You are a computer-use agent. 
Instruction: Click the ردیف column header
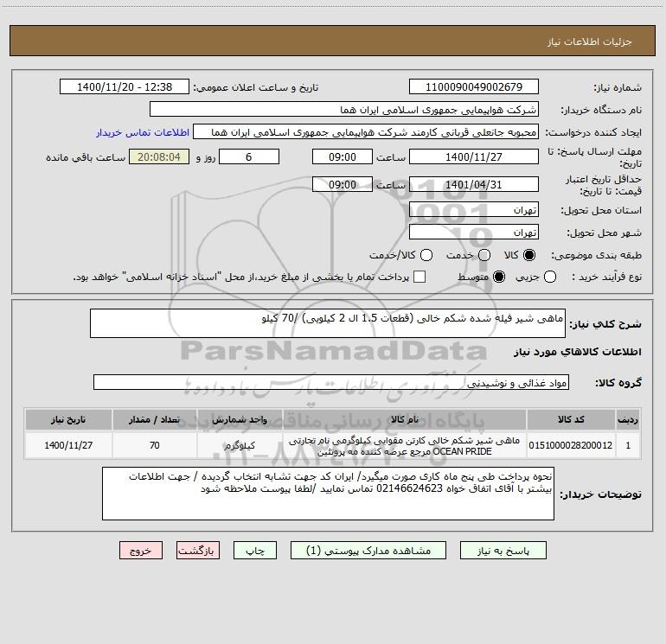click(628, 419)
